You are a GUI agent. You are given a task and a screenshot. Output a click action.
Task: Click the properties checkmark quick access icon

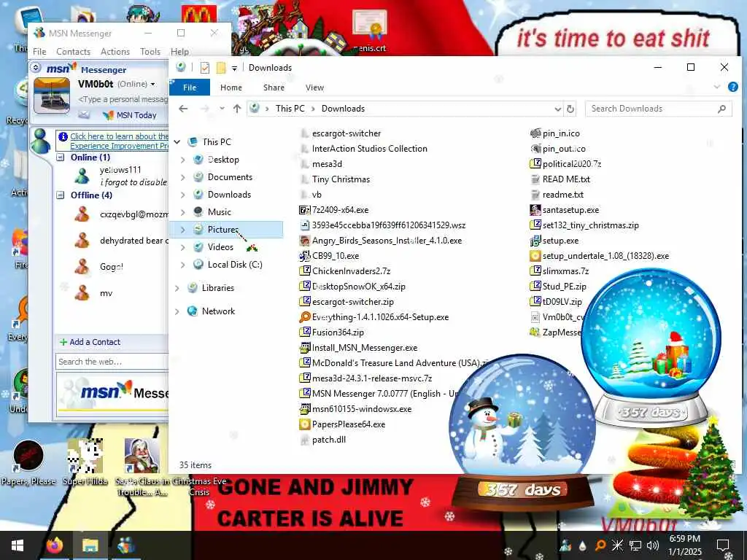205,68
